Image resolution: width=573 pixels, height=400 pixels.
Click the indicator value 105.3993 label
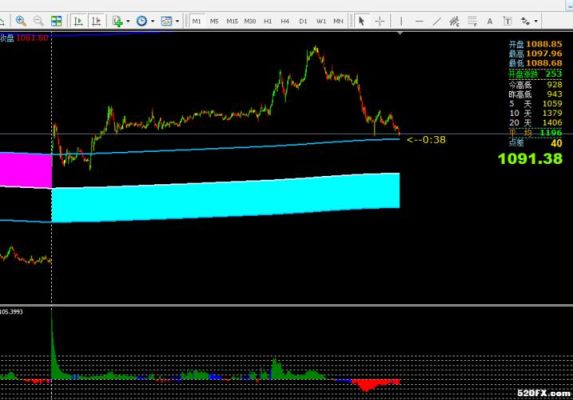point(11,312)
